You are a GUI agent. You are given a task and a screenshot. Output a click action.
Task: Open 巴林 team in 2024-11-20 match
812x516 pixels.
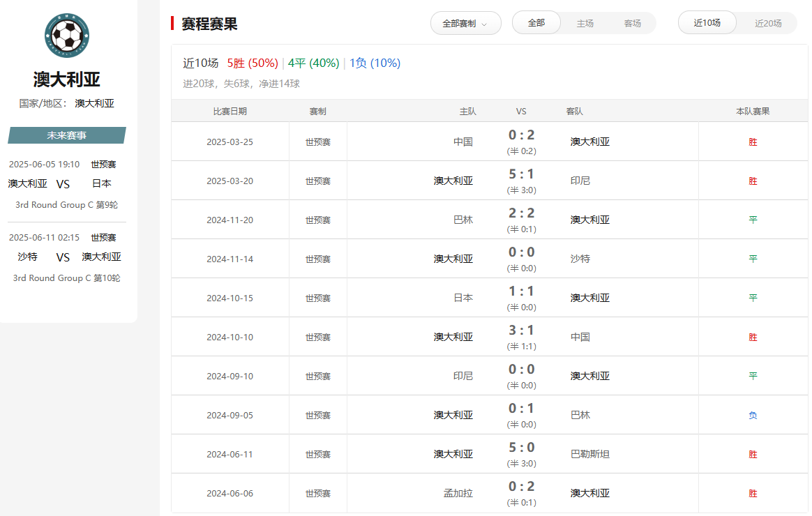click(463, 220)
